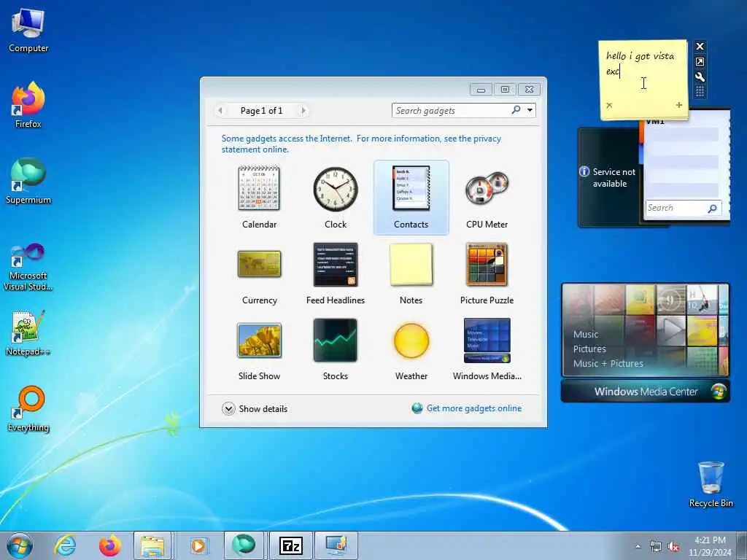Open the privacy statement online link
The height and width of the screenshot is (560, 747).
point(361,144)
